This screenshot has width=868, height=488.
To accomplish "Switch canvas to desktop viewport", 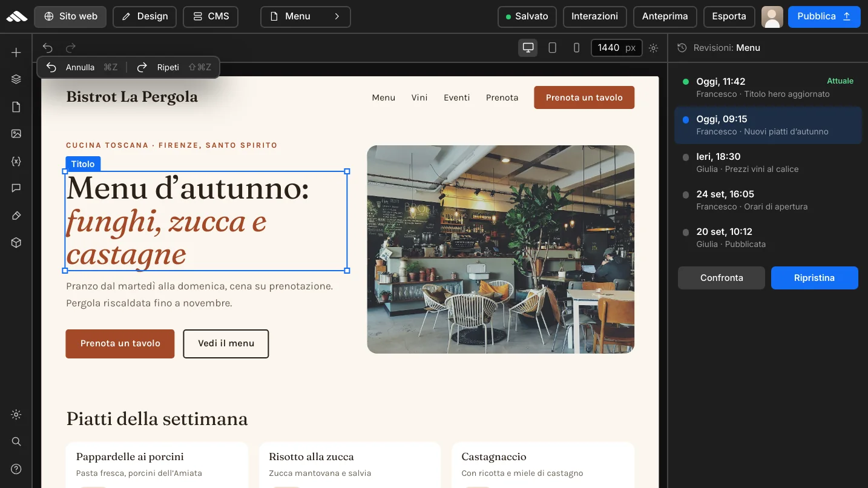I will 528,48.
